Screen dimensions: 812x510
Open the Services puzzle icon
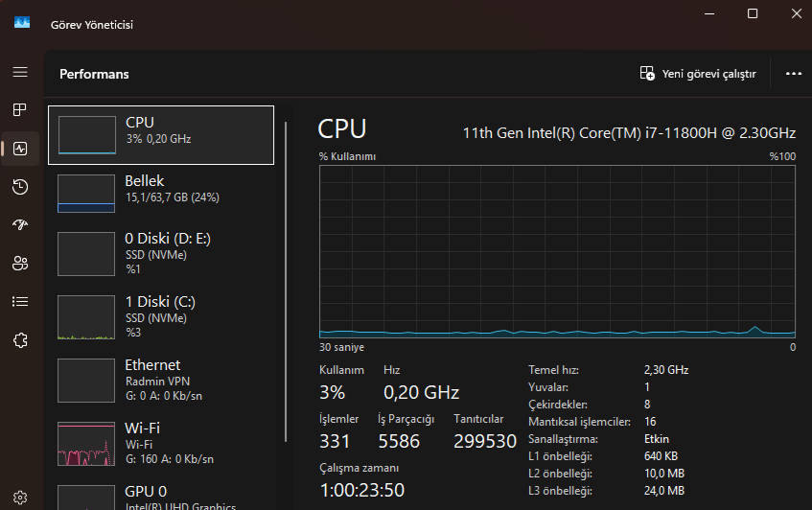coord(20,340)
